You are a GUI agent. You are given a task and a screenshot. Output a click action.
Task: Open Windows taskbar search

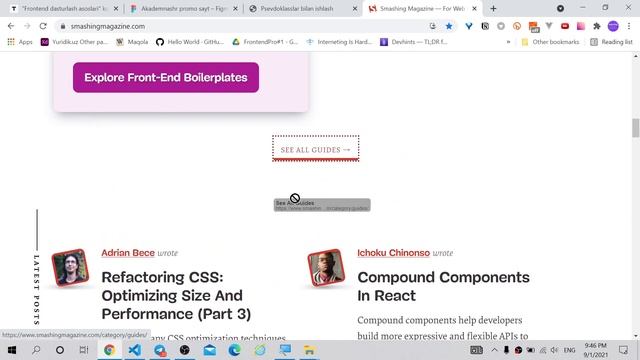(x=36, y=350)
